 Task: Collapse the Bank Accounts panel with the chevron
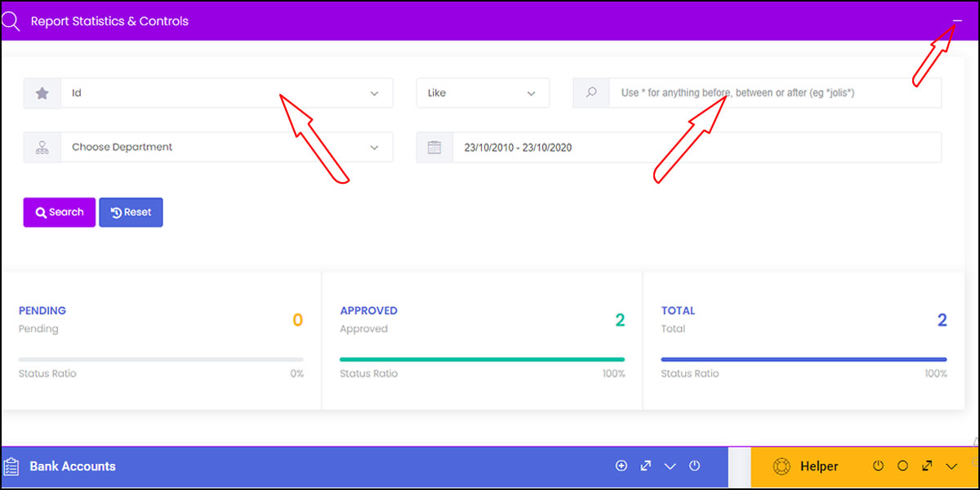point(670,466)
